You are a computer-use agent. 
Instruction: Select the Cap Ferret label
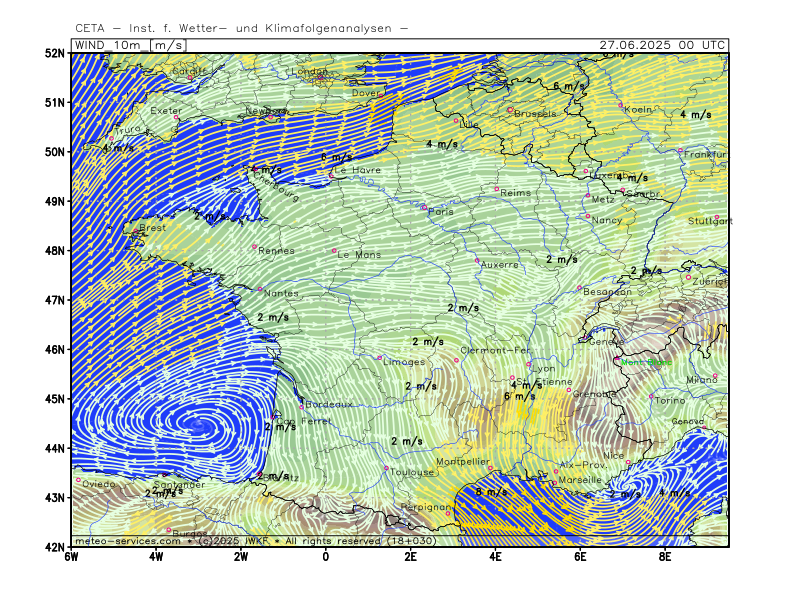point(305,421)
